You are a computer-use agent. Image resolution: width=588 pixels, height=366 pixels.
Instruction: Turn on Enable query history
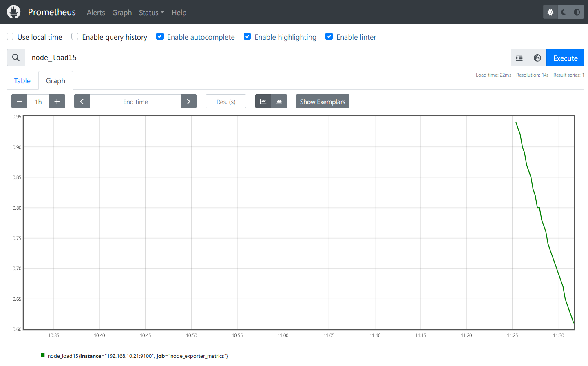(x=75, y=37)
